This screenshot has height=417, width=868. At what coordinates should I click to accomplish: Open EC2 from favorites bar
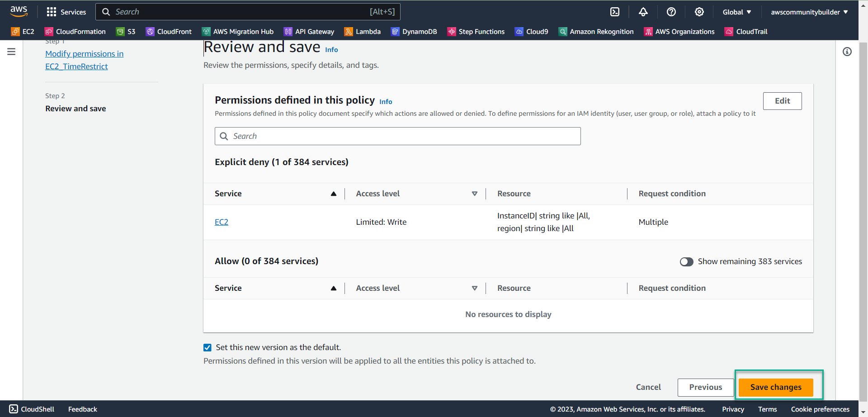[x=23, y=32]
